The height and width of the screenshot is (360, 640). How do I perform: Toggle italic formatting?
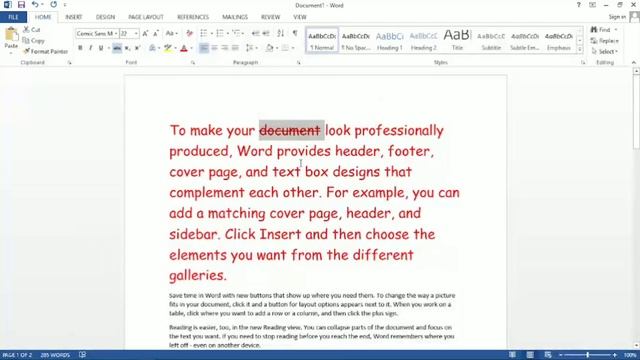coord(90,48)
